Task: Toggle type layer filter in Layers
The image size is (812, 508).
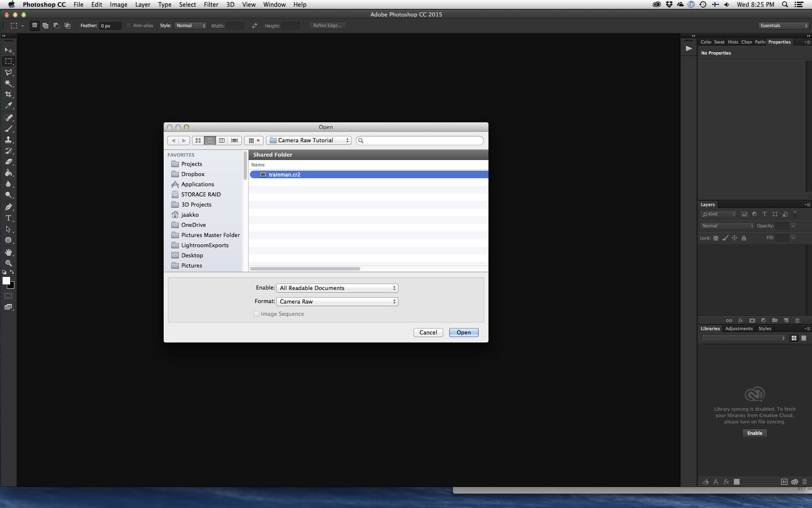Action: 765,214
